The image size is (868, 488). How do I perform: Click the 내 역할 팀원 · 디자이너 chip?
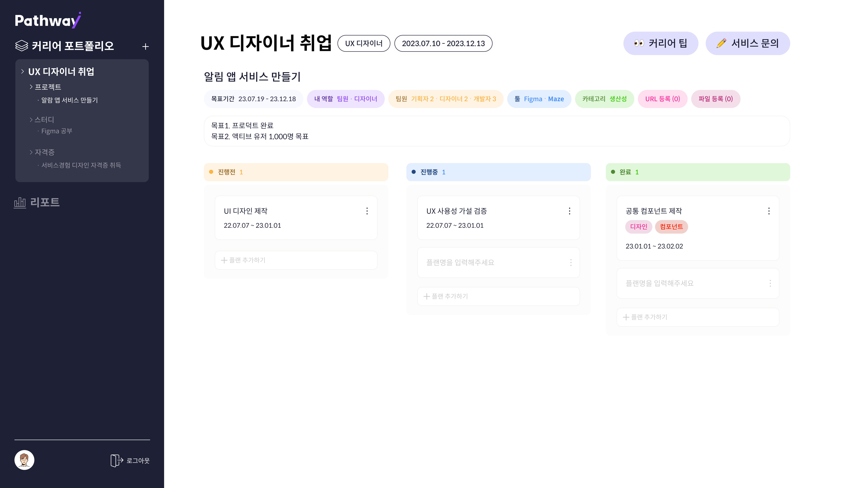[x=346, y=99]
